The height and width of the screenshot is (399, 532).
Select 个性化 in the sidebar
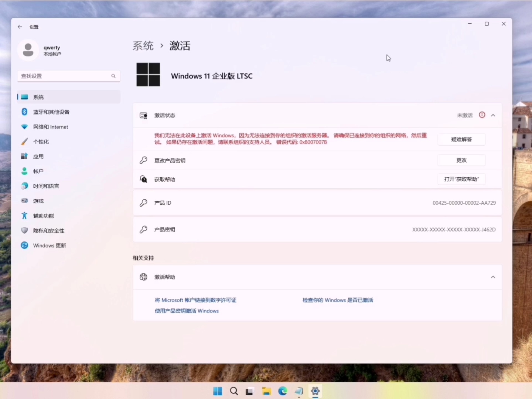[69, 142]
